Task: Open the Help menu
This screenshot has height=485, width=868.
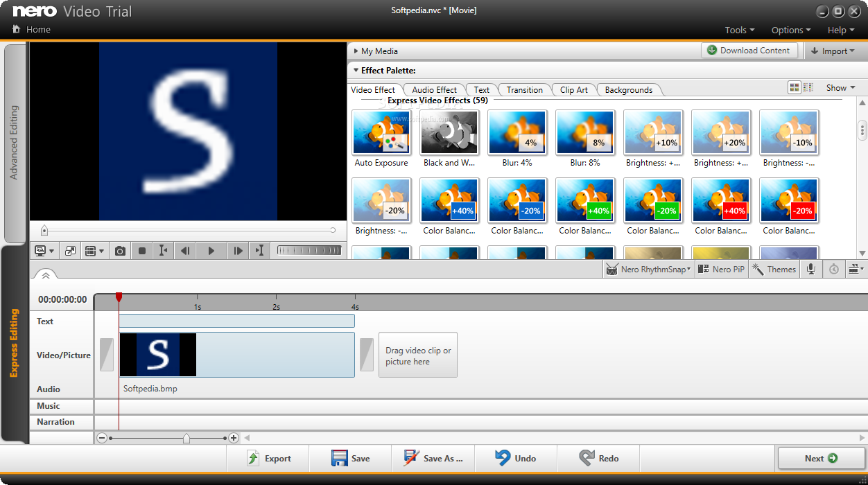Action: click(840, 30)
